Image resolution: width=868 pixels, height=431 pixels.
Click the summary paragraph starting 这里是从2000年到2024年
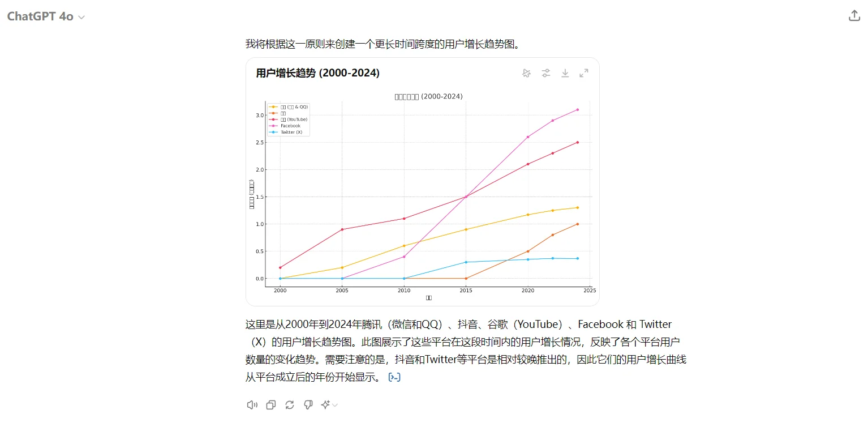click(466, 351)
